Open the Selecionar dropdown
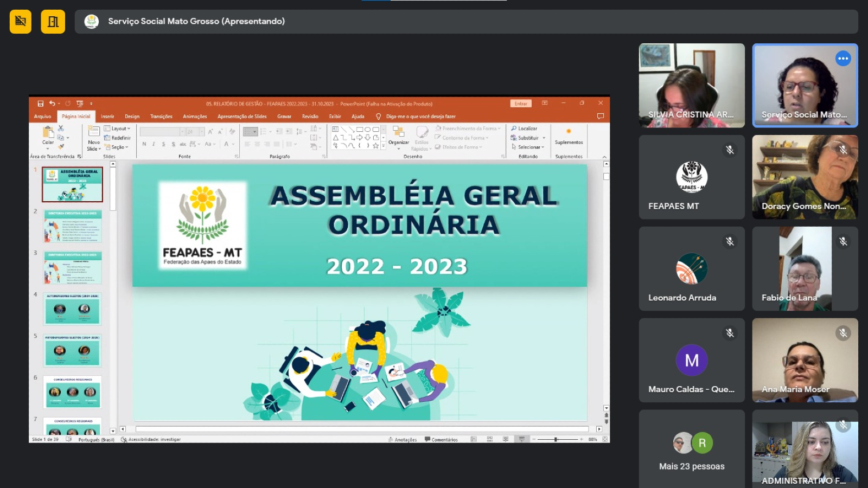 click(528, 147)
